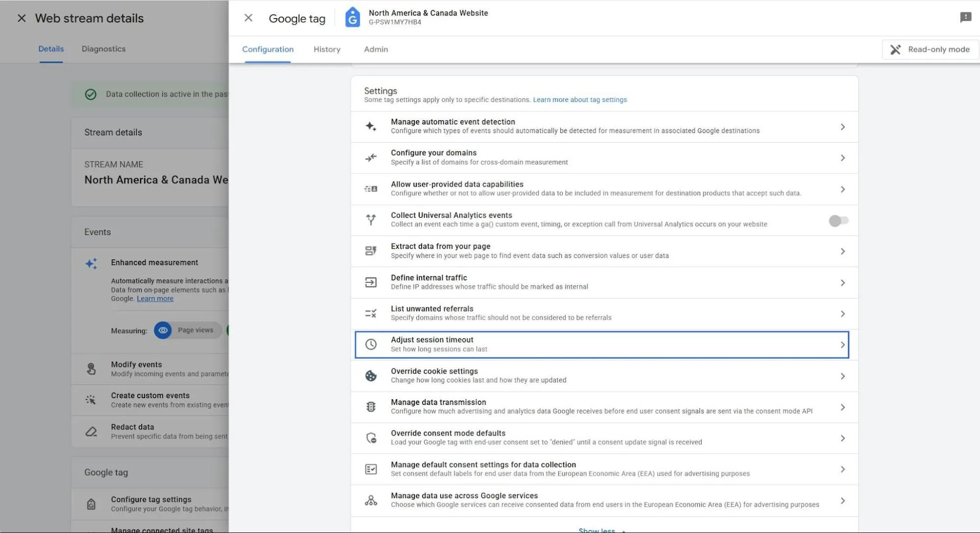The height and width of the screenshot is (533, 980).
Task: Click the data use across Google services icon
Action: click(371, 501)
